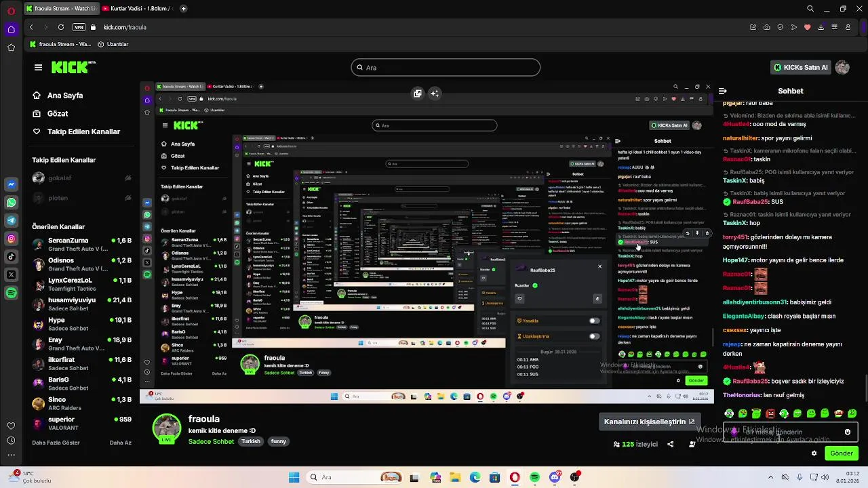This screenshot has width=868, height=488.
Task: Open the Windows Start menu
Action: pos(294,477)
